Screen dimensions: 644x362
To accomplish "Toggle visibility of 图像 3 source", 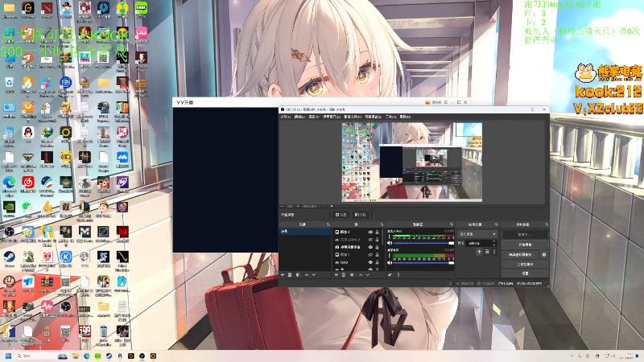I will [370, 254].
